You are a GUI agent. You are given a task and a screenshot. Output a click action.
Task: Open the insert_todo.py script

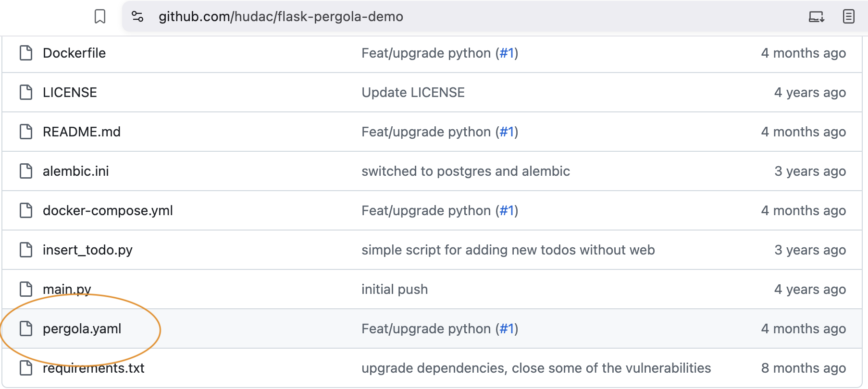(x=87, y=250)
